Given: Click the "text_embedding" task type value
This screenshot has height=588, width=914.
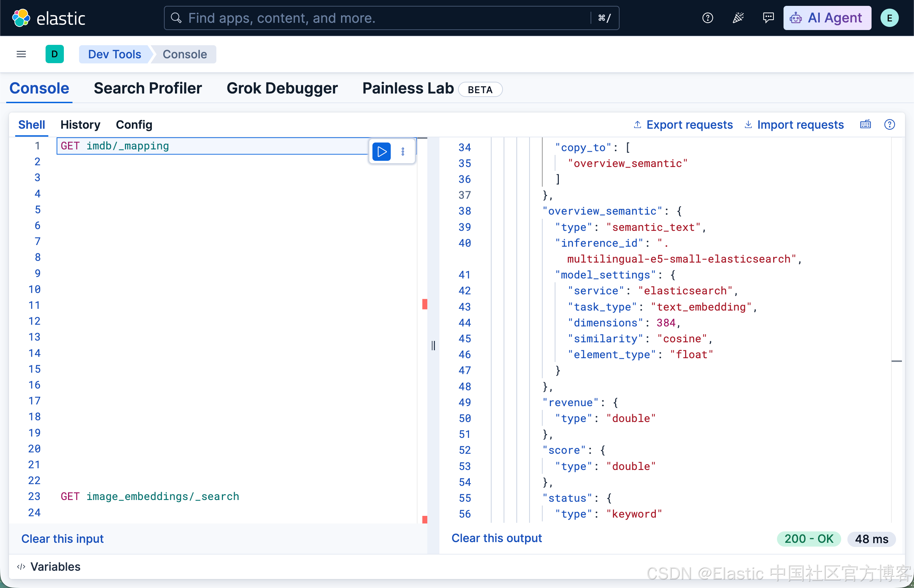Looking at the screenshot, I should [701, 307].
